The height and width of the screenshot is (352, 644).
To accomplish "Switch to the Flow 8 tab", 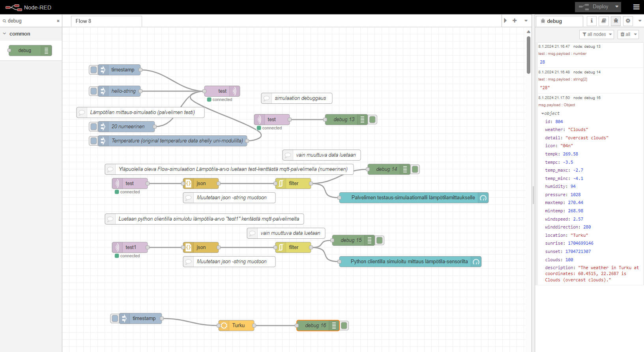I will click(107, 21).
